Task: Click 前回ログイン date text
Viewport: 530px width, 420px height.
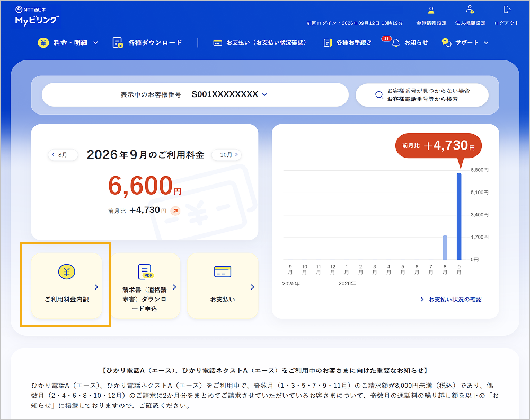Action: (355, 23)
